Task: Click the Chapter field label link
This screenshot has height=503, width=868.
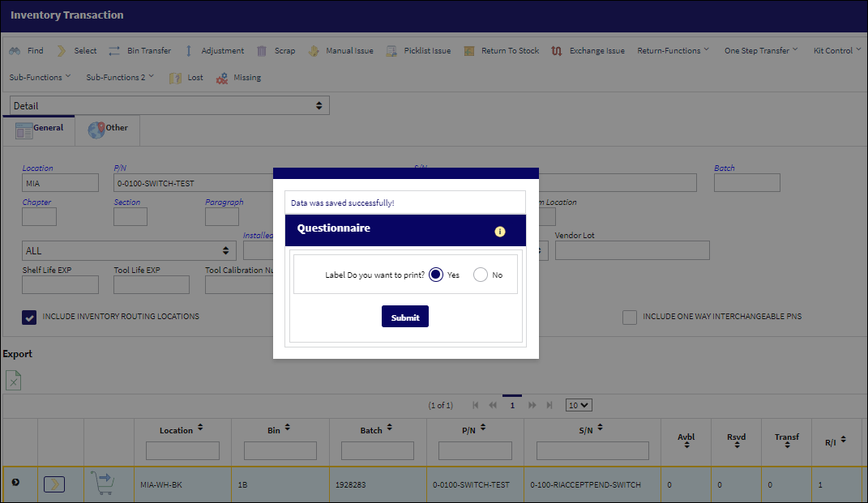Action: [x=36, y=202]
